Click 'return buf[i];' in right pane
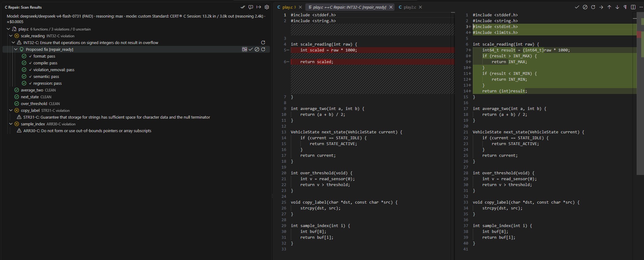The height and width of the screenshot is (260, 644). coord(499,238)
